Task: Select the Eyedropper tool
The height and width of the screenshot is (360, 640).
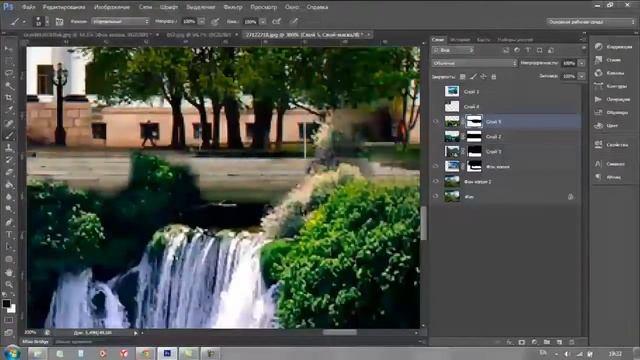Action: coord(9,110)
